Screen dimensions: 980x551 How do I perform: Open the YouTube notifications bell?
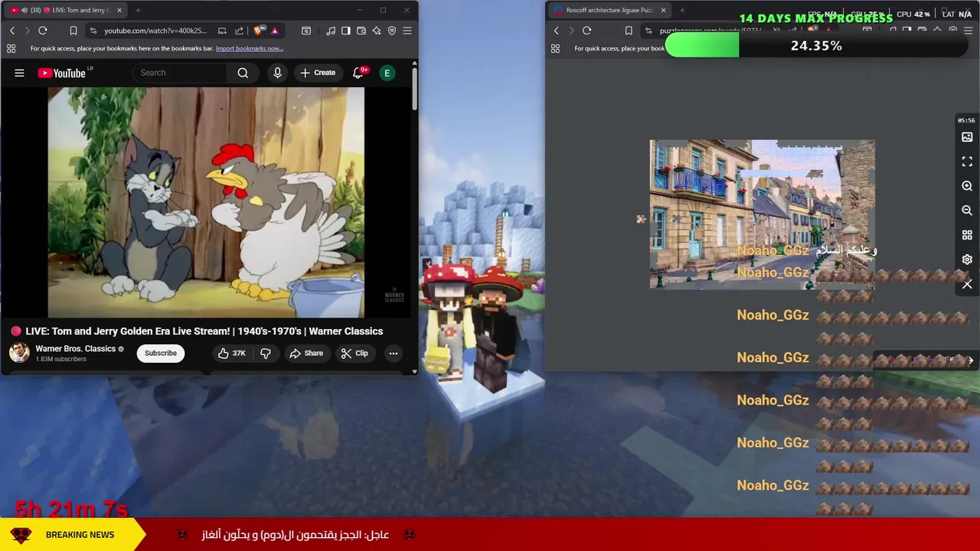click(358, 73)
